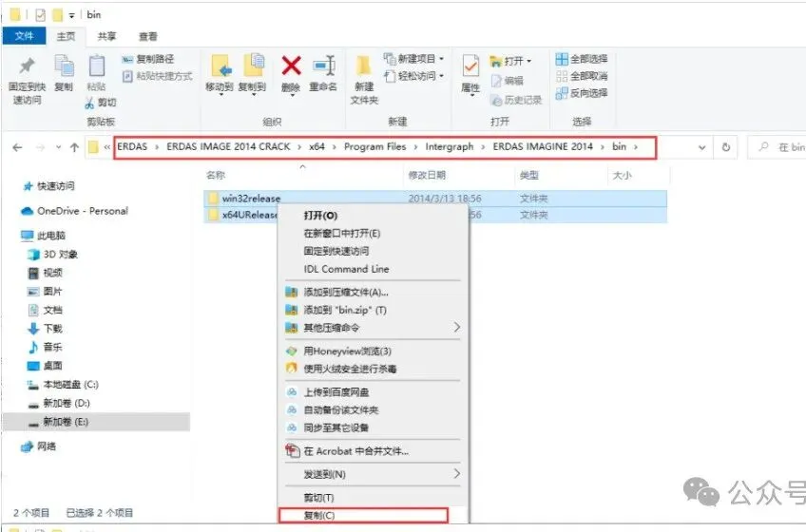Click x64 in the address breadcrumb
Viewport: 806px width, 532px height.
coord(317,146)
